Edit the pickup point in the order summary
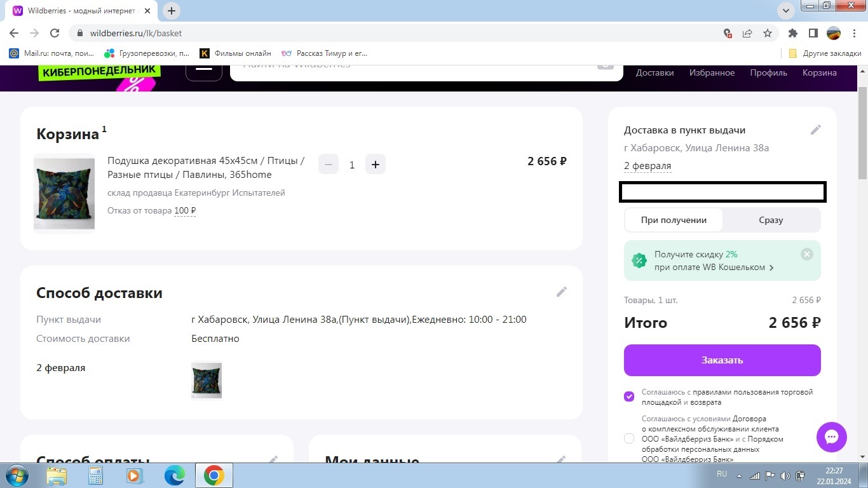This screenshot has width=868, height=488. (x=816, y=130)
